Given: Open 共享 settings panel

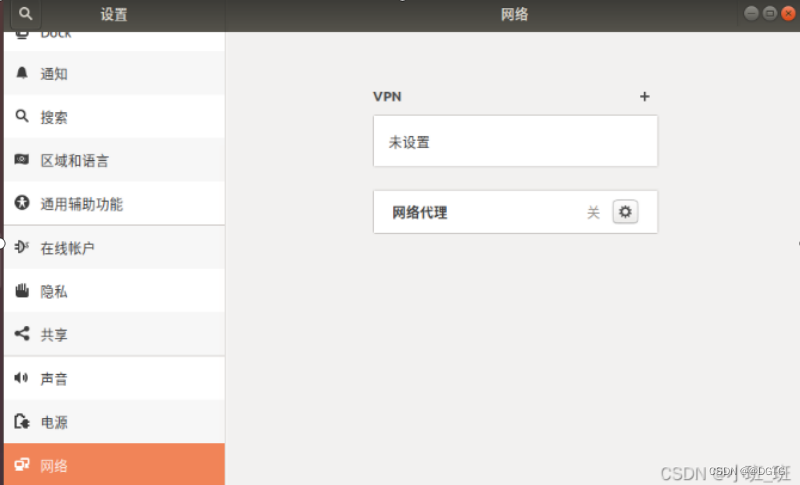Looking at the screenshot, I should 114,334.
